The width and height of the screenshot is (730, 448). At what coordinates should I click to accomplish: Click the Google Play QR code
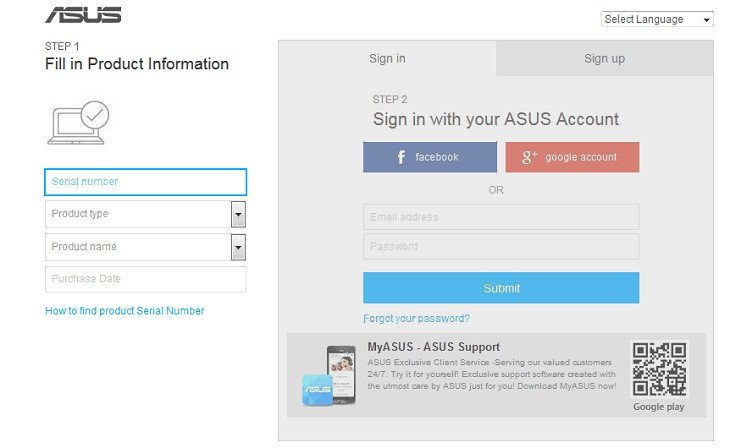click(659, 369)
